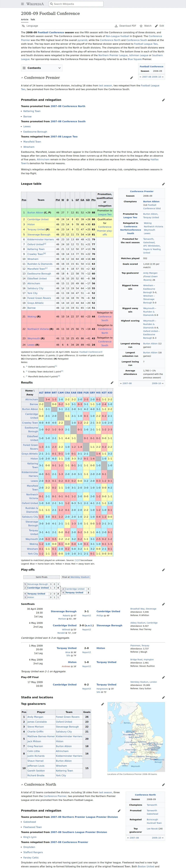
Task: Edit the League table section pencil
Action: (163, 184)
